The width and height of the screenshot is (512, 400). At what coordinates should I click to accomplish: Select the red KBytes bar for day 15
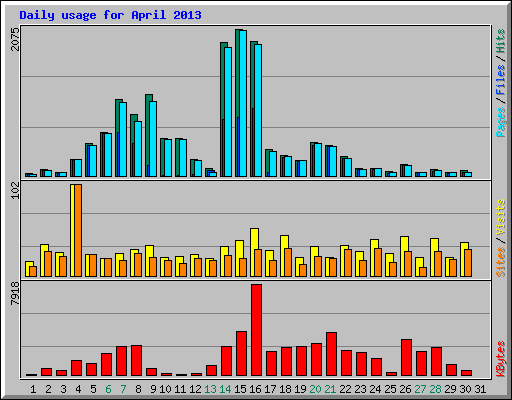(x=241, y=354)
